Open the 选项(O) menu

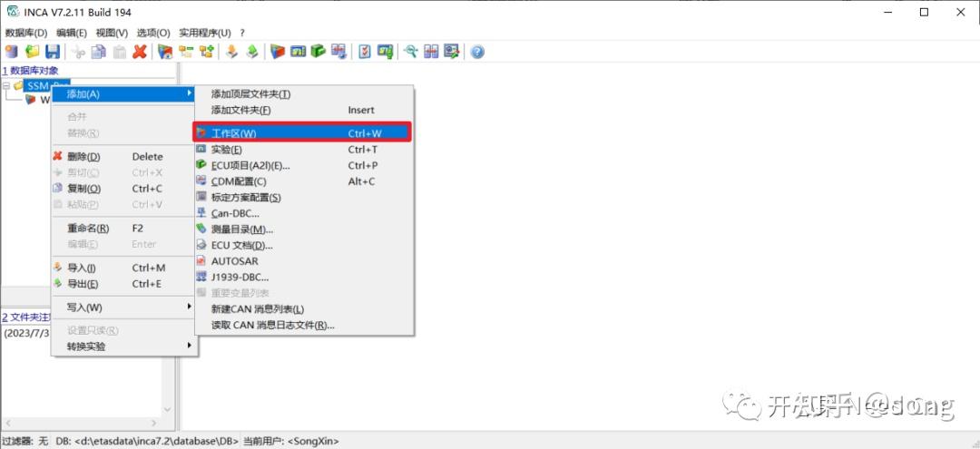pyautogui.click(x=153, y=33)
